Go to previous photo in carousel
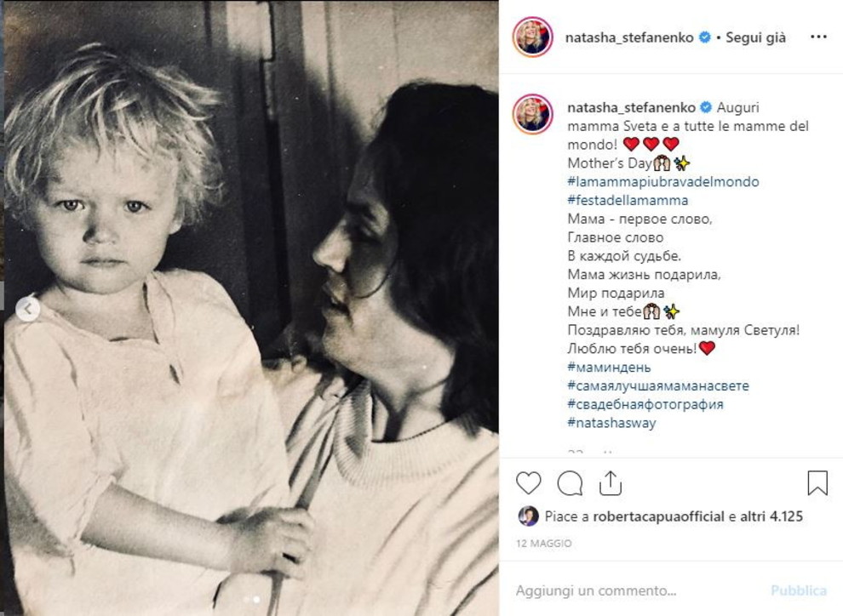843x616 pixels. (27, 309)
